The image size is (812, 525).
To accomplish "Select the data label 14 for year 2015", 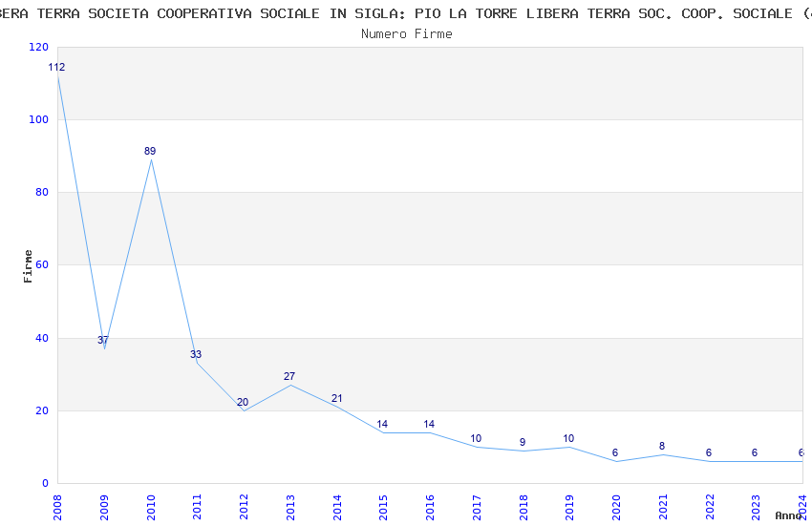I will click(382, 424).
